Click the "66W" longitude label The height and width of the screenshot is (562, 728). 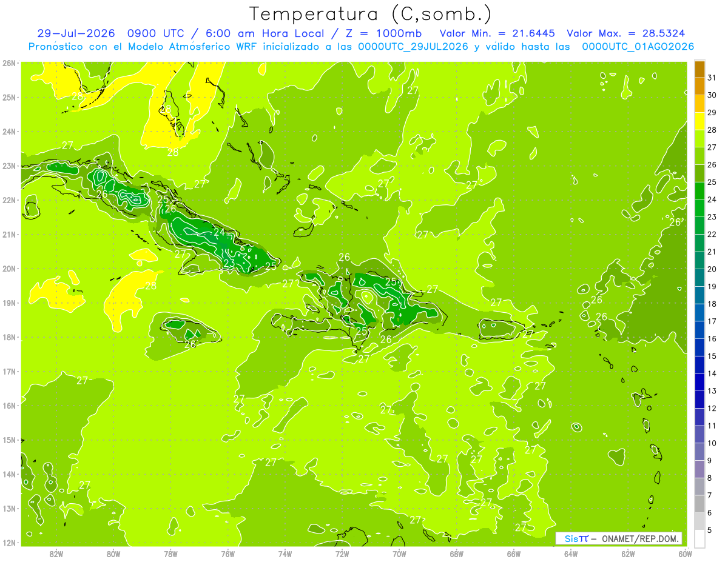click(x=513, y=554)
